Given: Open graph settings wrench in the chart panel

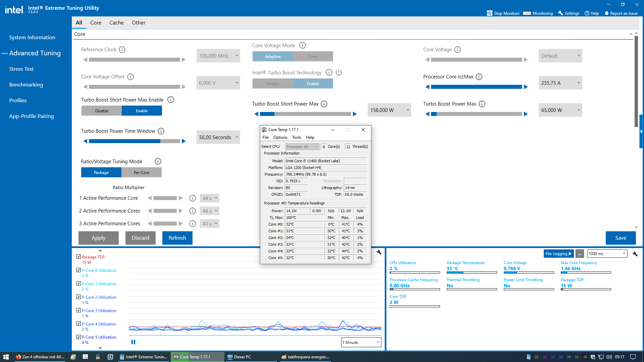Looking at the screenshot, I should (379, 252).
